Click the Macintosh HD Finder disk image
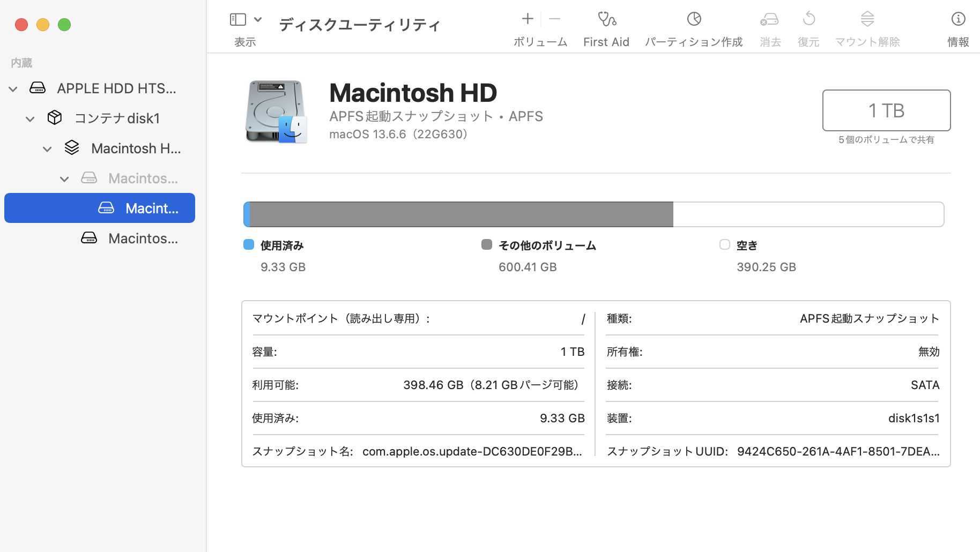The width and height of the screenshot is (980, 552). (276, 111)
